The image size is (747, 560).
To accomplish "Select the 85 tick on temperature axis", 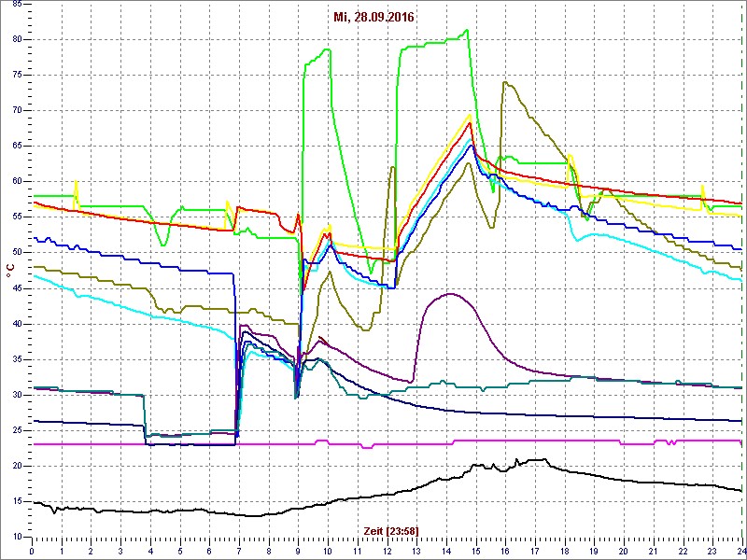I will pos(17,5).
